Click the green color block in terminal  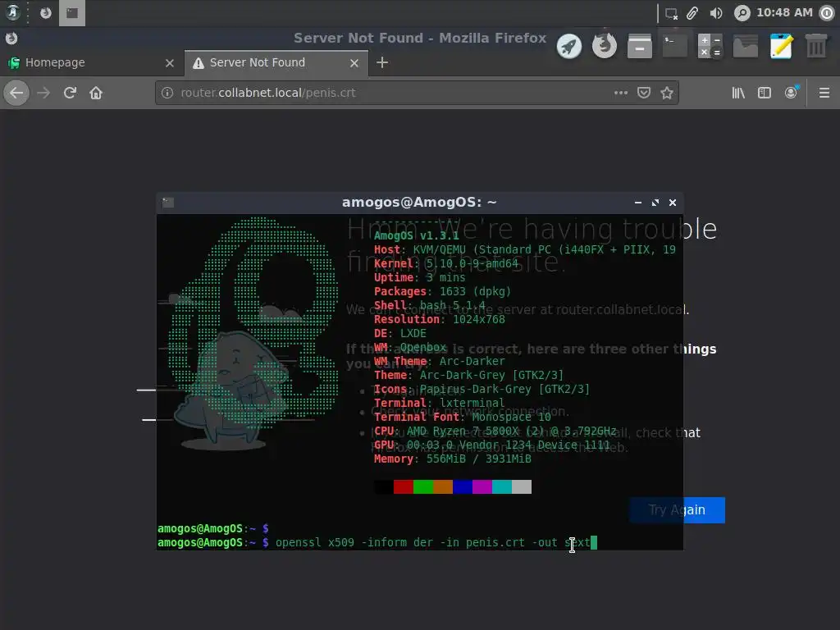(423, 486)
